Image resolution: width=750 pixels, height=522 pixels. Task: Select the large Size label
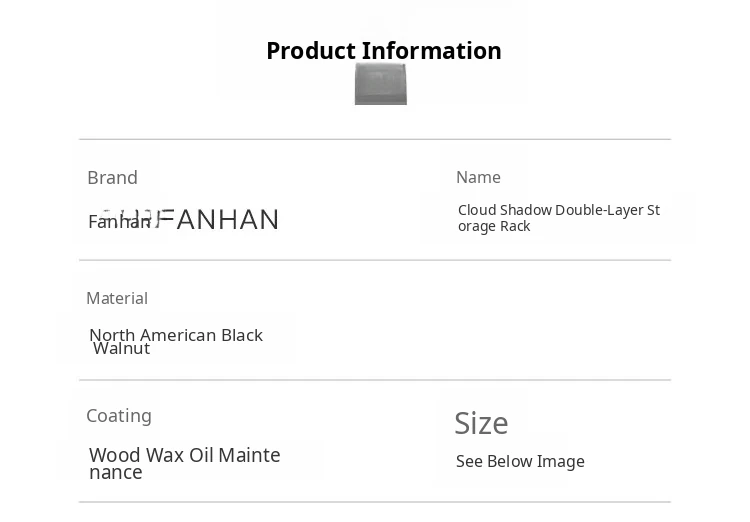point(481,423)
